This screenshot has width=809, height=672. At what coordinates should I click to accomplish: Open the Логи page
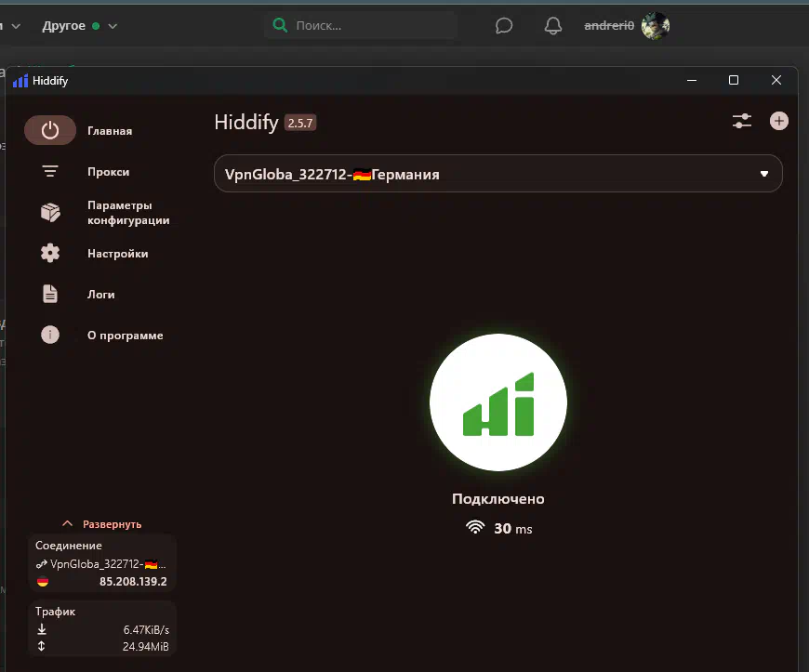(x=101, y=295)
